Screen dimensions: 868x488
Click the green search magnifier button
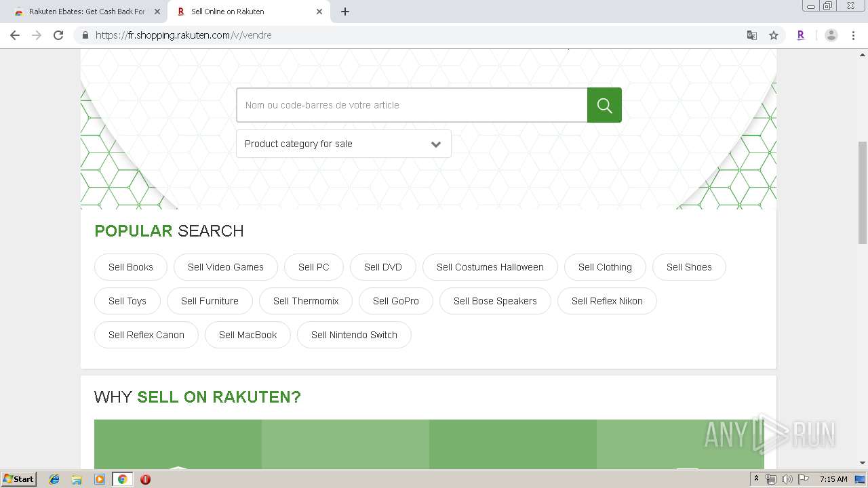(604, 105)
